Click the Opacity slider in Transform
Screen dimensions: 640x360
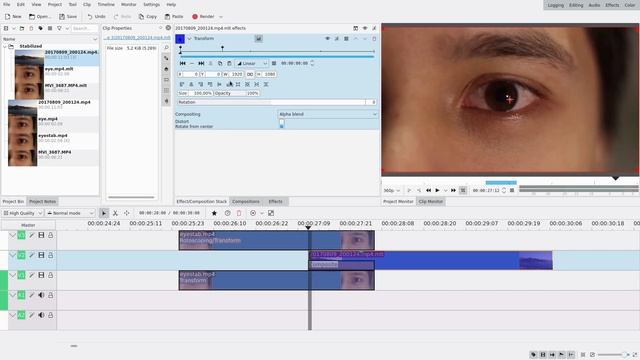coord(237,93)
